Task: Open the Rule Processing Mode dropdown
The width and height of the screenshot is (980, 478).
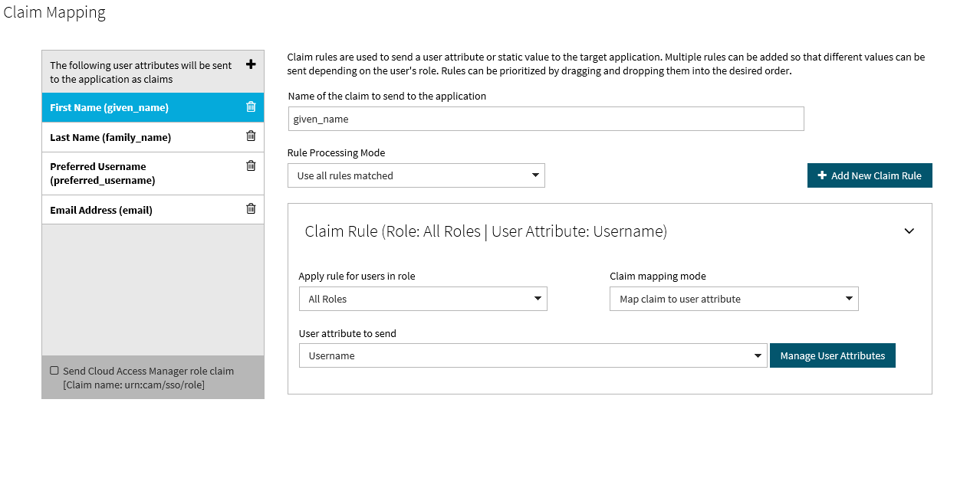Action: (416, 175)
